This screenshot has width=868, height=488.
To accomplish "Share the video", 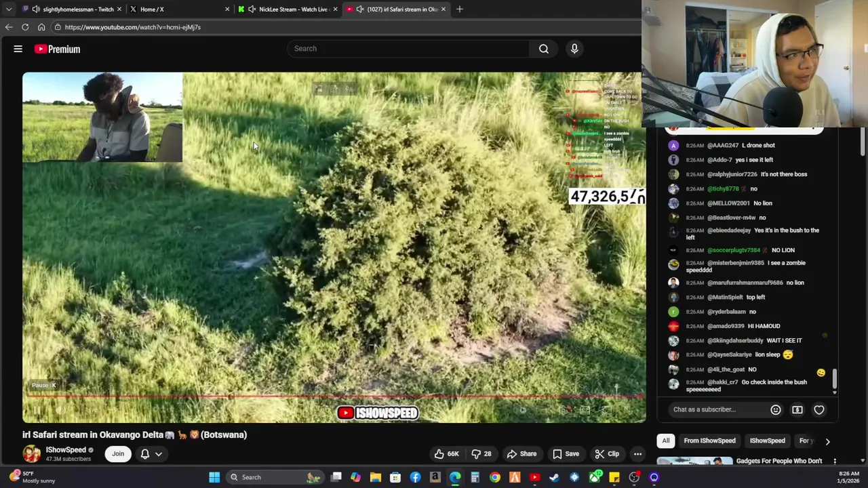I will (522, 454).
